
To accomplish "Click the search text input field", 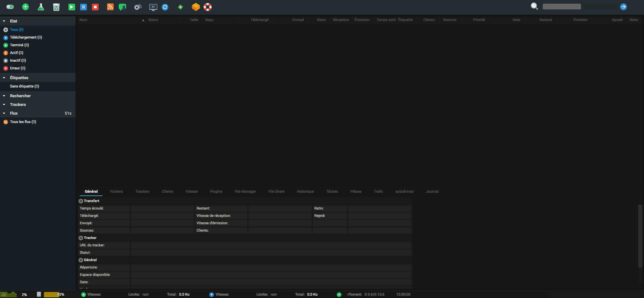I will (562, 7).
